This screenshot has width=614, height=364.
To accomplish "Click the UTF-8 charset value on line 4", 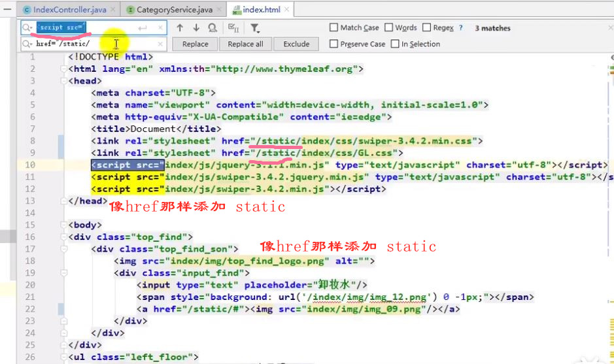I will [x=190, y=93].
